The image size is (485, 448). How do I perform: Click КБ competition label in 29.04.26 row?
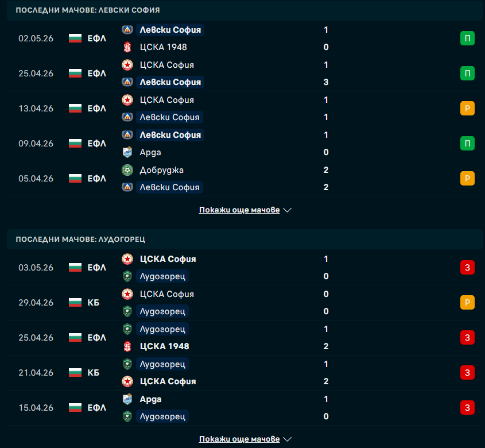pos(94,303)
